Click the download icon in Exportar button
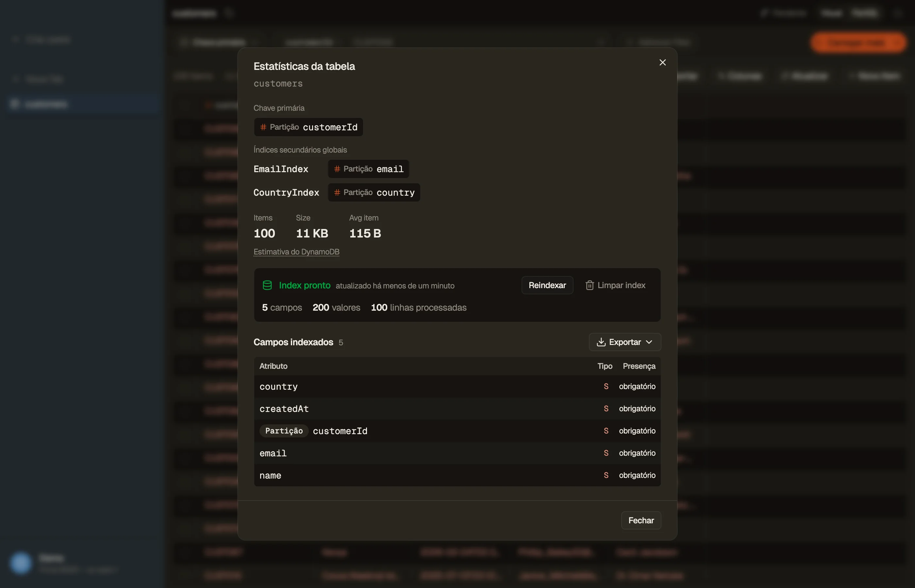The height and width of the screenshot is (588, 915). pos(601,342)
